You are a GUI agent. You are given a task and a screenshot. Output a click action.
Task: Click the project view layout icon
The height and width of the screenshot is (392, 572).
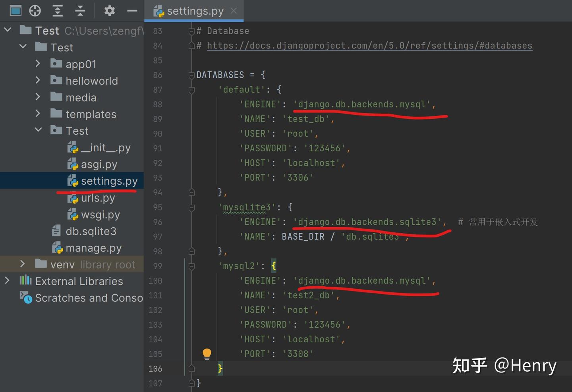point(15,11)
